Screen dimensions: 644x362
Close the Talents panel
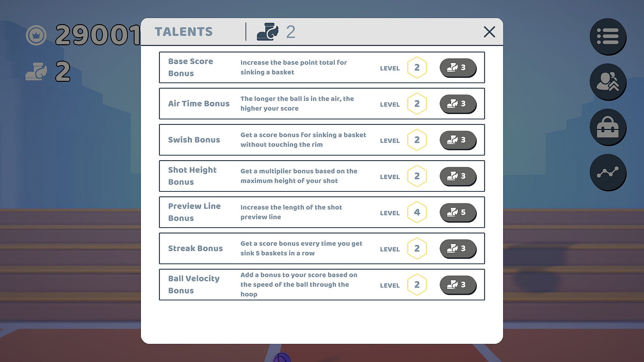click(489, 32)
